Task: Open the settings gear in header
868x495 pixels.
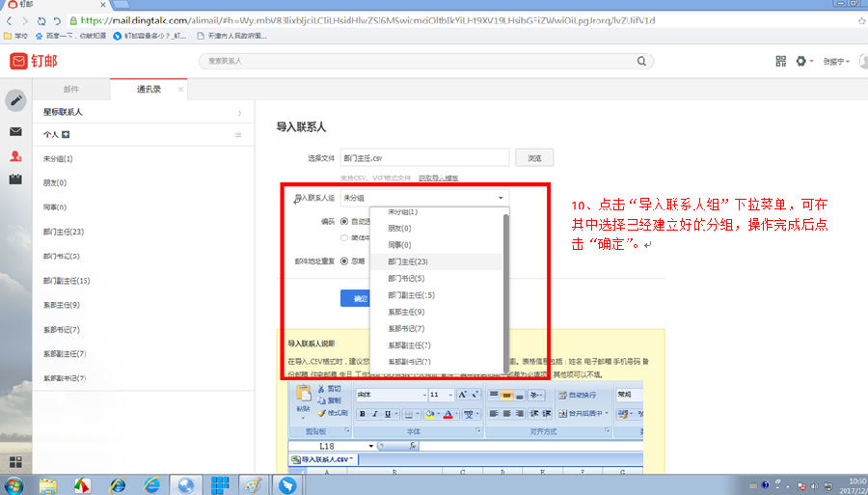Action: [800, 61]
